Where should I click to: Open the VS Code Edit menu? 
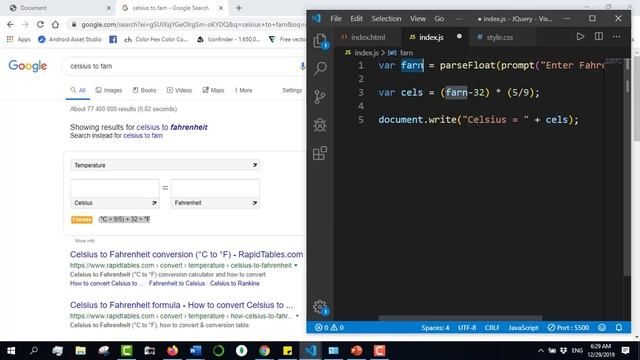click(x=356, y=18)
